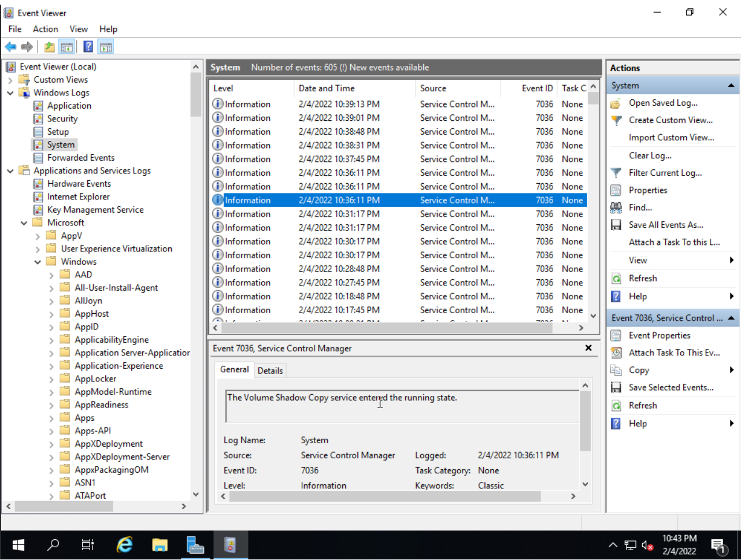741x560 pixels.
Task: Collapse the Windows Logs node
Action: click(x=10, y=92)
